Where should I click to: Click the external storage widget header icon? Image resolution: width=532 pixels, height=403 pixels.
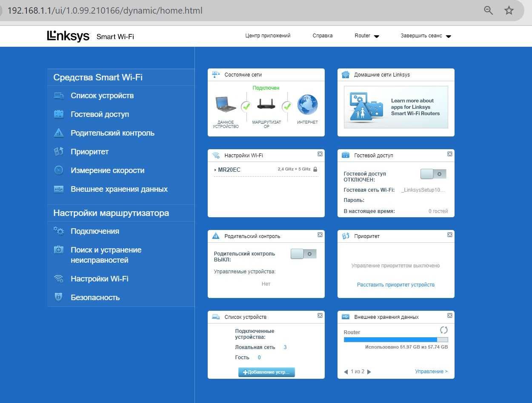click(x=346, y=317)
